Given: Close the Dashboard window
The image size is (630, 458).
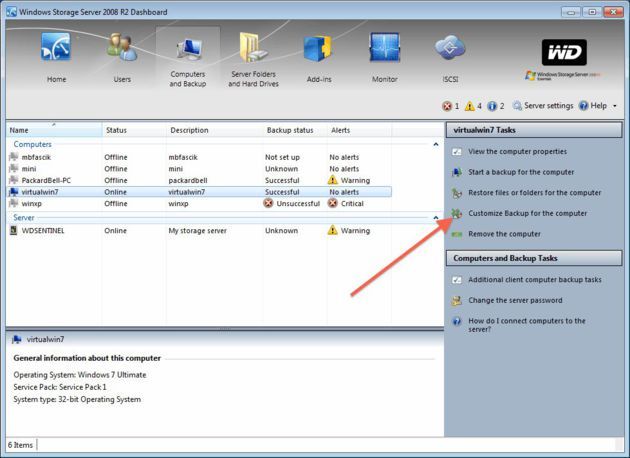Looking at the screenshot, I should tap(613, 12).
